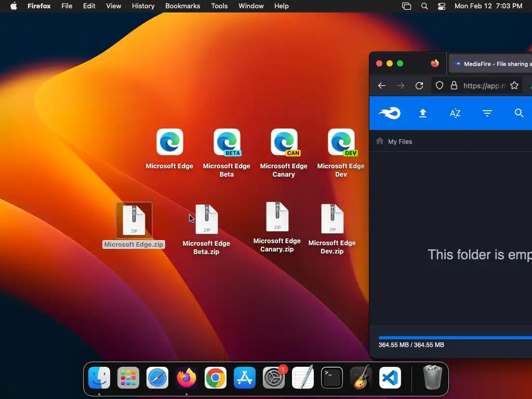
Task: Open the Apple menu
Action: [14, 6]
